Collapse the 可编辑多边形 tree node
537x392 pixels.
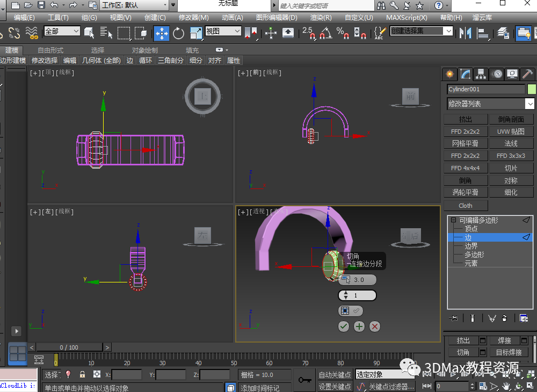coord(454,220)
